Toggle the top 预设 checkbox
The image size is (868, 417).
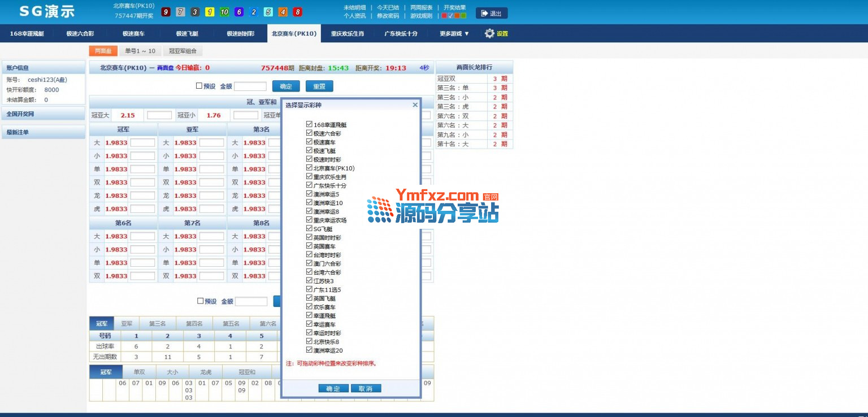coord(199,86)
